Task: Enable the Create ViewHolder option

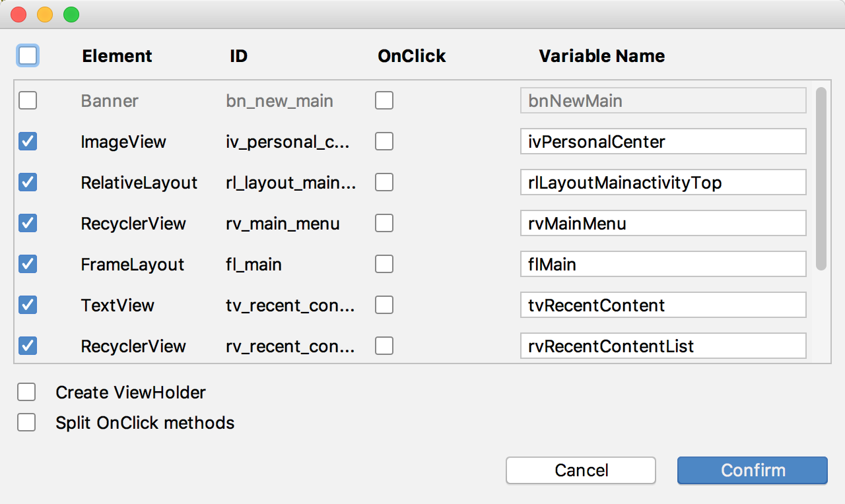Action: [26, 393]
